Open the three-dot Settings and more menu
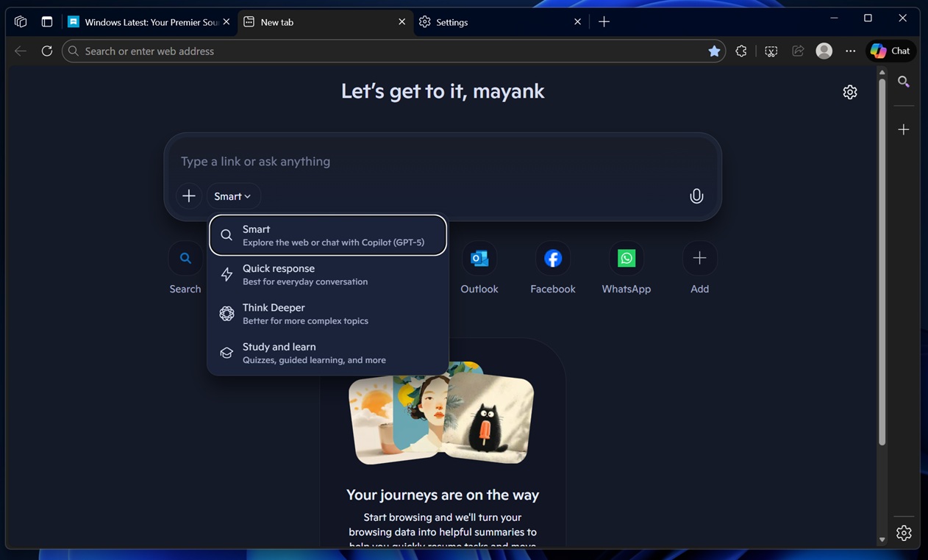 coord(850,51)
